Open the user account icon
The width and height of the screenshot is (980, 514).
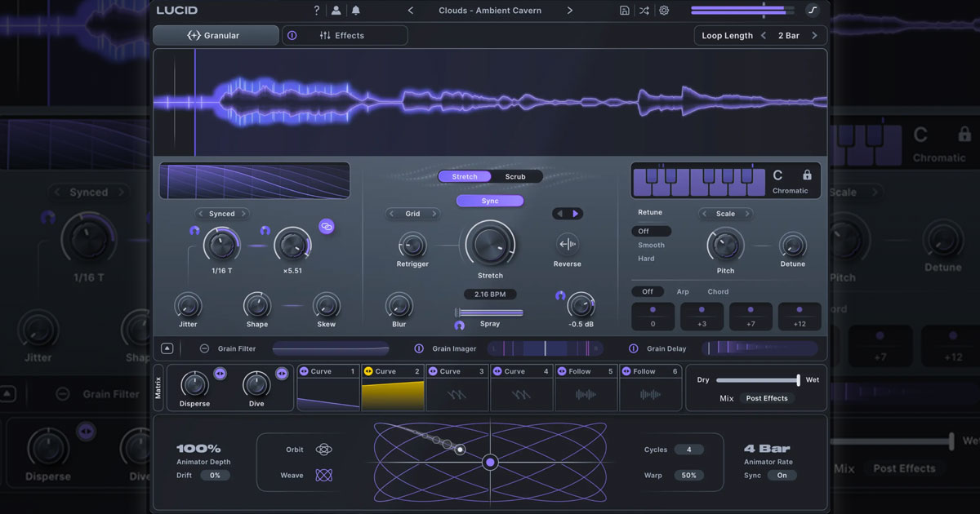click(x=336, y=11)
